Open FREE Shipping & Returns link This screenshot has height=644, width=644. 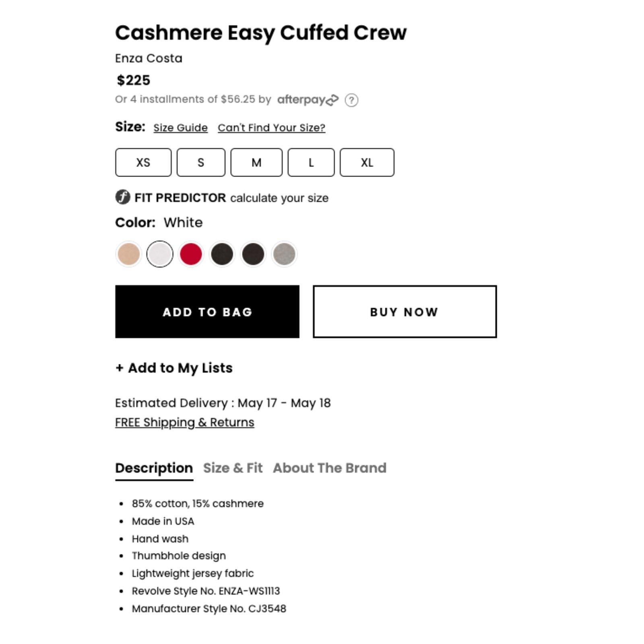pos(184,422)
